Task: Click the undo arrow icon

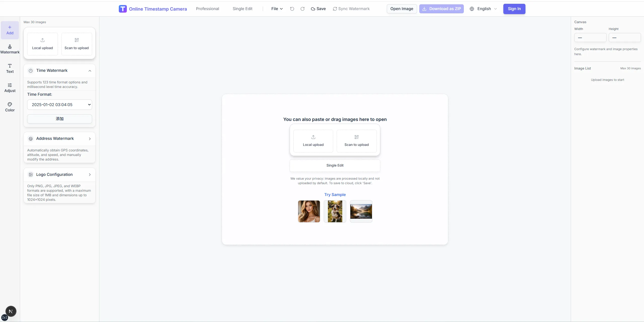Action: [292, 9]
